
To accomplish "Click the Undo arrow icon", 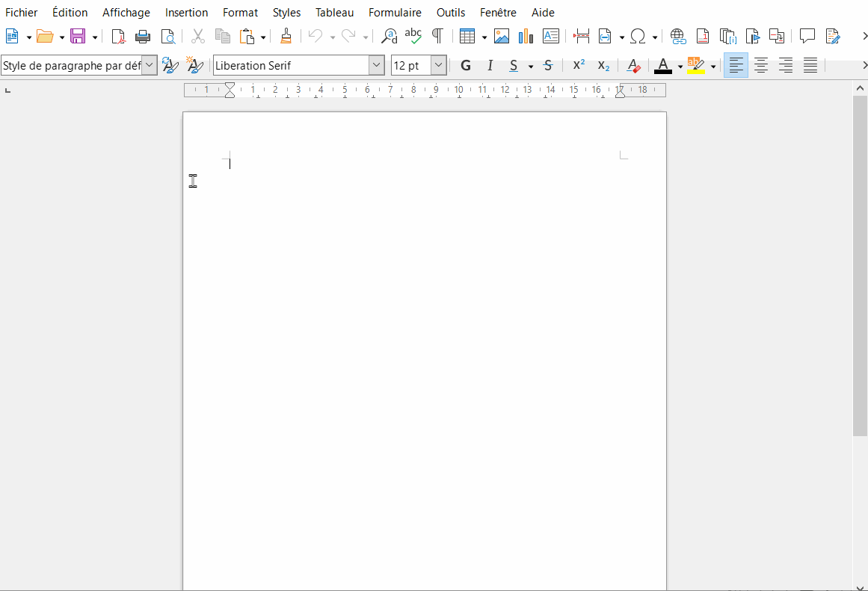I will [x=316, y=37].
